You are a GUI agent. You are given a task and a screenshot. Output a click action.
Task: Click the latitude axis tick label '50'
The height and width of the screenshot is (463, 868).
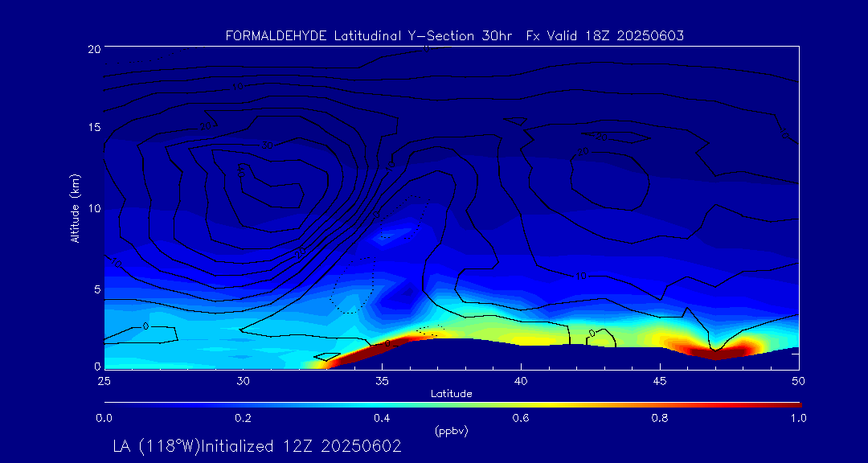[x=799, y=381]
